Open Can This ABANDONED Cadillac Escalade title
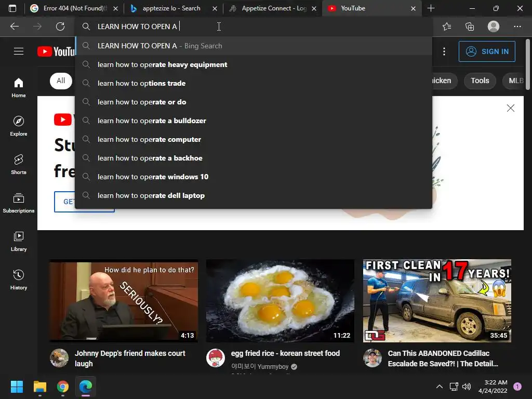 [x=443, y=358]
